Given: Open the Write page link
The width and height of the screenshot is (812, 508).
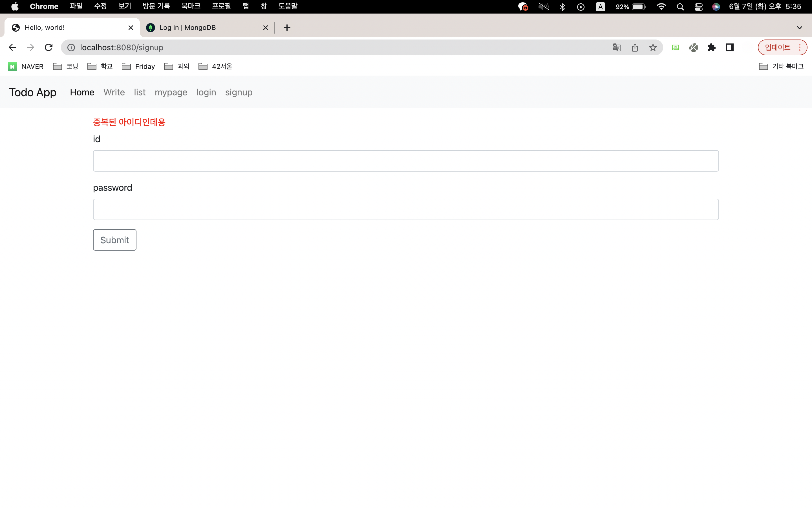Looking at the screenshot, I should pyautogui.click(x=114, y=92).
